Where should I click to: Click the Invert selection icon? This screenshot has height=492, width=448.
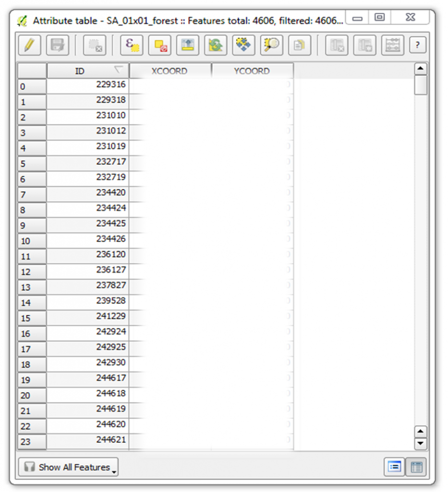pos(216,45)
